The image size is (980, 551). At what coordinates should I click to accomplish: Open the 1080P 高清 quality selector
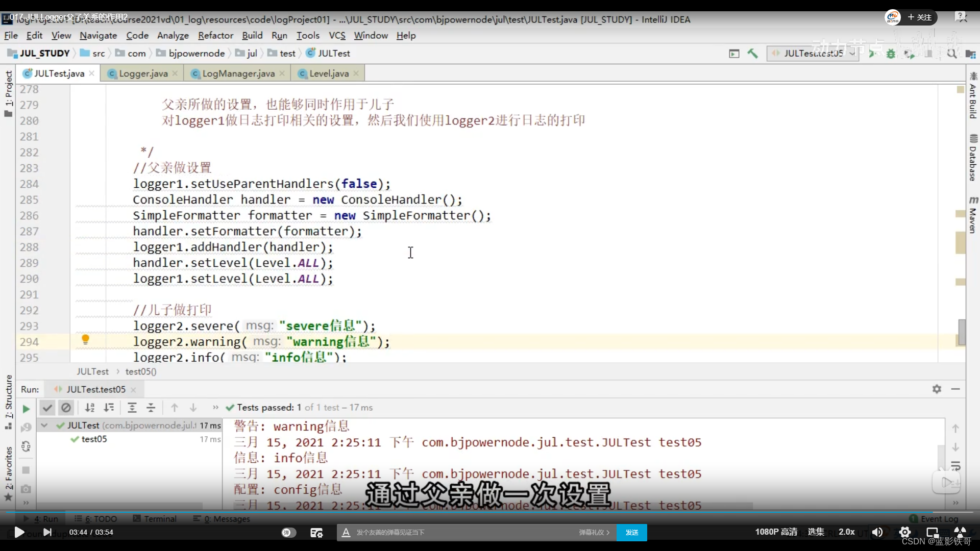click(776, 532)
